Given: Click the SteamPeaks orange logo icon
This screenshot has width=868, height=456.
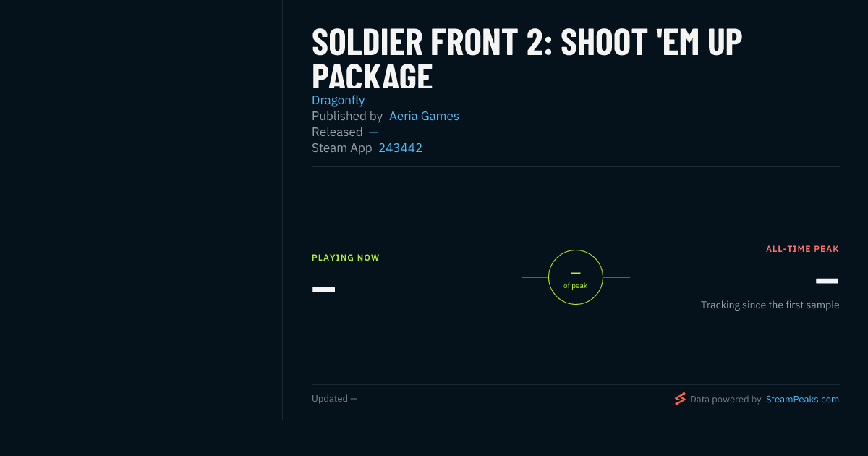Looking at the screenshot, I should coord(680,399).
